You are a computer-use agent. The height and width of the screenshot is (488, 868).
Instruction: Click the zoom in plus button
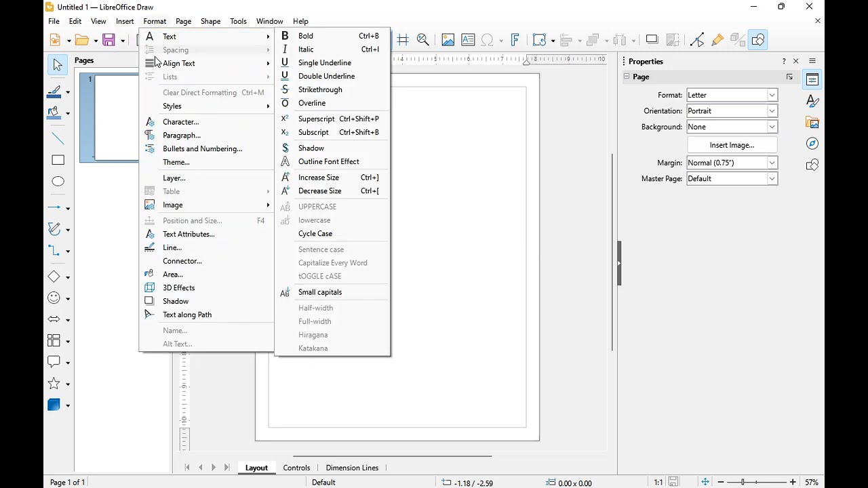[x=793, y=482]
